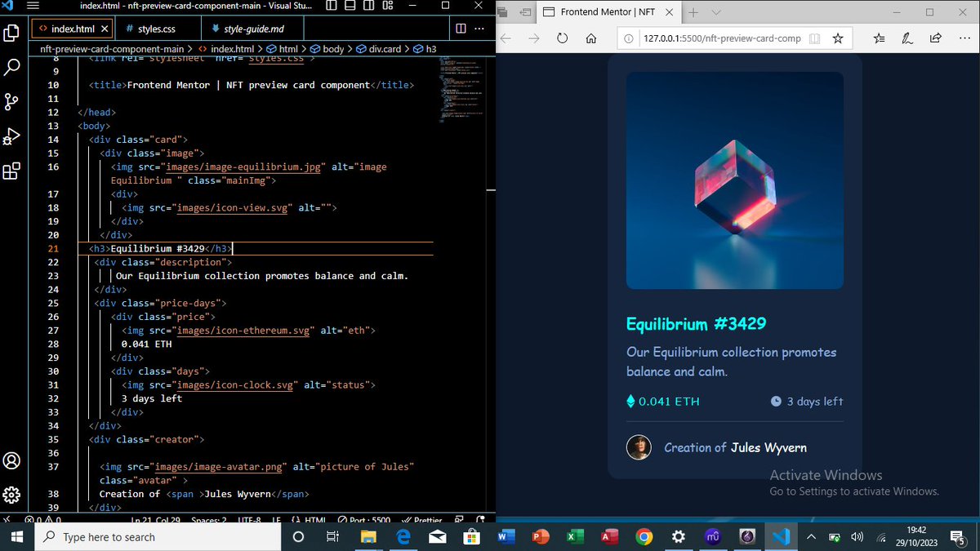Toggle the secondary side bar layout icon

pos(368,6)
